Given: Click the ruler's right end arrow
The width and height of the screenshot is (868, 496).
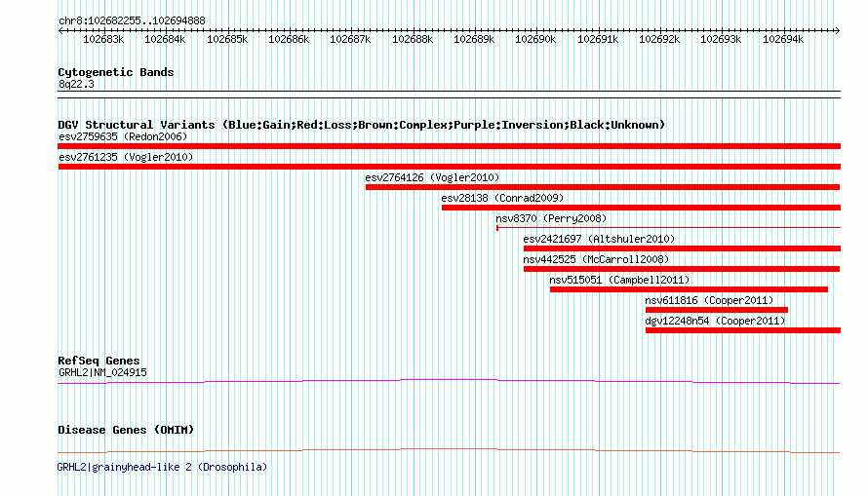Looking at the screenshot, I should coord(837,30).
